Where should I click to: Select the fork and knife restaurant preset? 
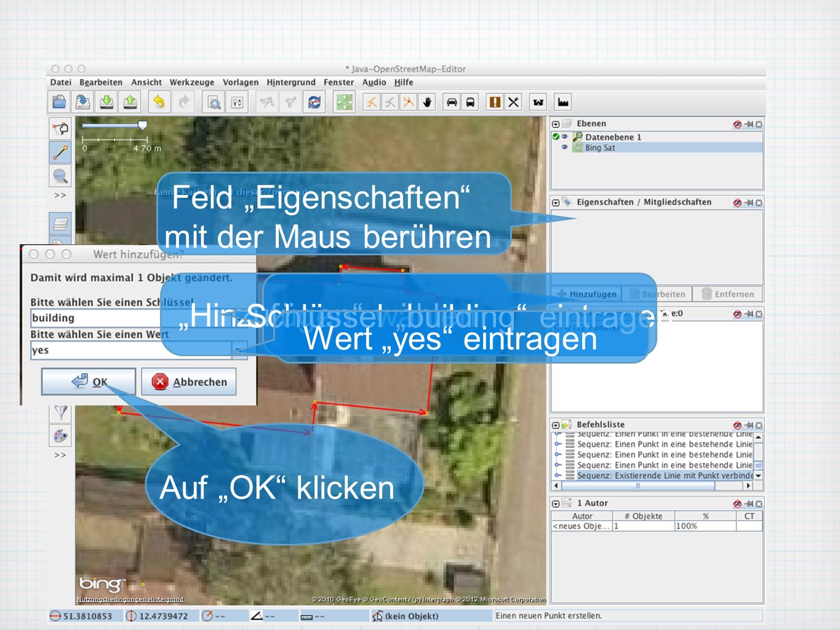[513, 102]
